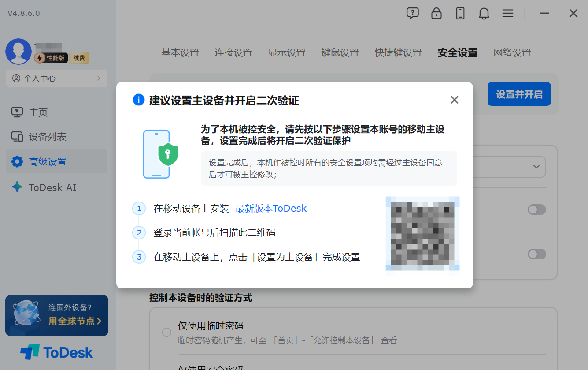This screenshot has height=370, width=588.
Task: Click the blurred QR code image
Action: click(x=423, y=233)
